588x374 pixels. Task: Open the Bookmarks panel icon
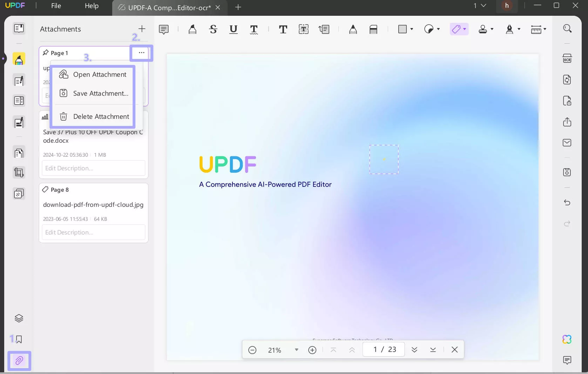(x=19, y=339)
